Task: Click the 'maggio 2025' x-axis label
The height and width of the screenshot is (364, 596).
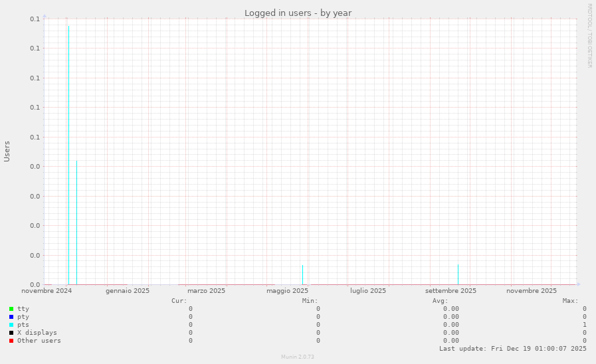Action: tap(287, 291)
